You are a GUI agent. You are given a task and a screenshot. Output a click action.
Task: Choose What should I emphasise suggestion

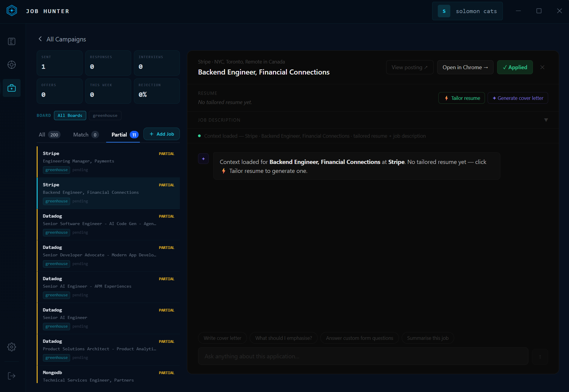click(x=284, y=338)
